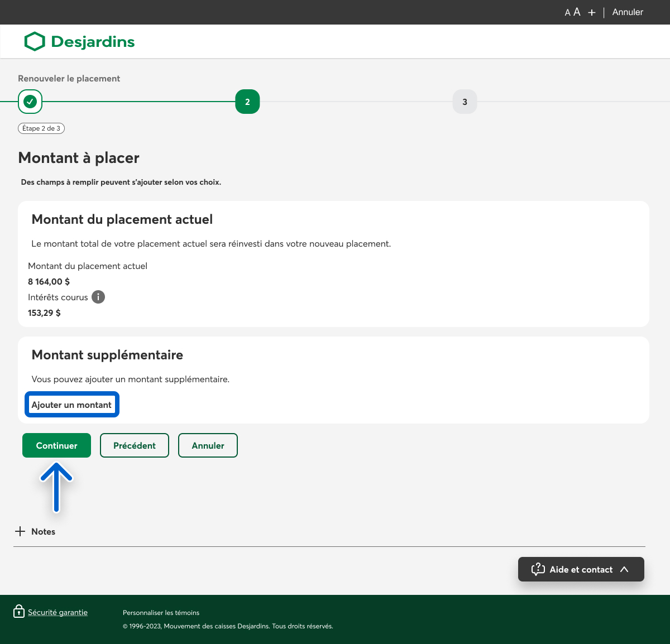Click the completed step 1 checkmark

pyautogui.click(x=30, y=102)
